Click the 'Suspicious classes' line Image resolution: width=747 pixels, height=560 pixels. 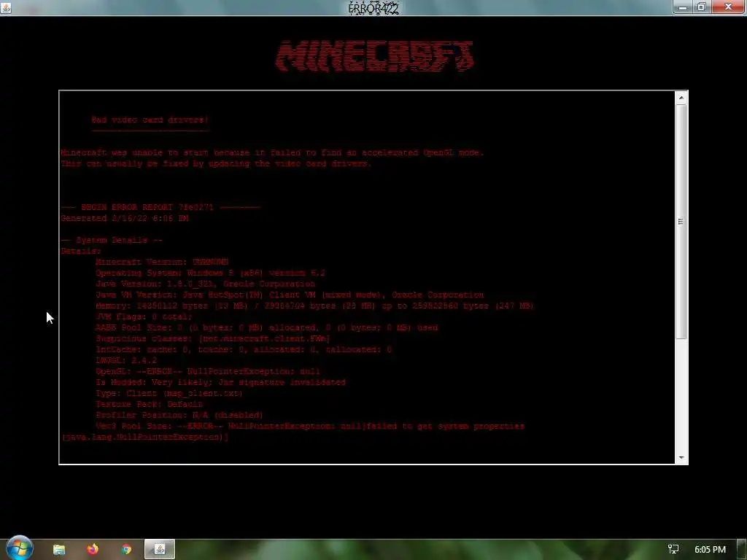pos(212,338)
